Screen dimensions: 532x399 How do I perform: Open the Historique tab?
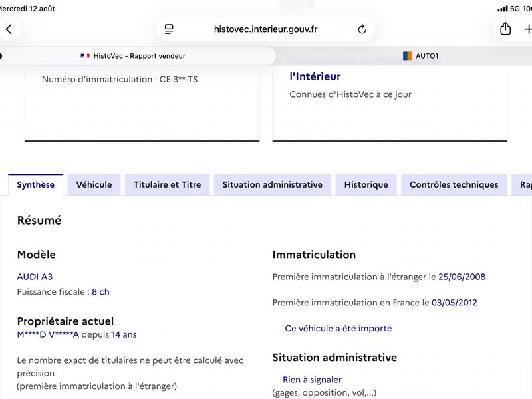(x=366, y=185)
